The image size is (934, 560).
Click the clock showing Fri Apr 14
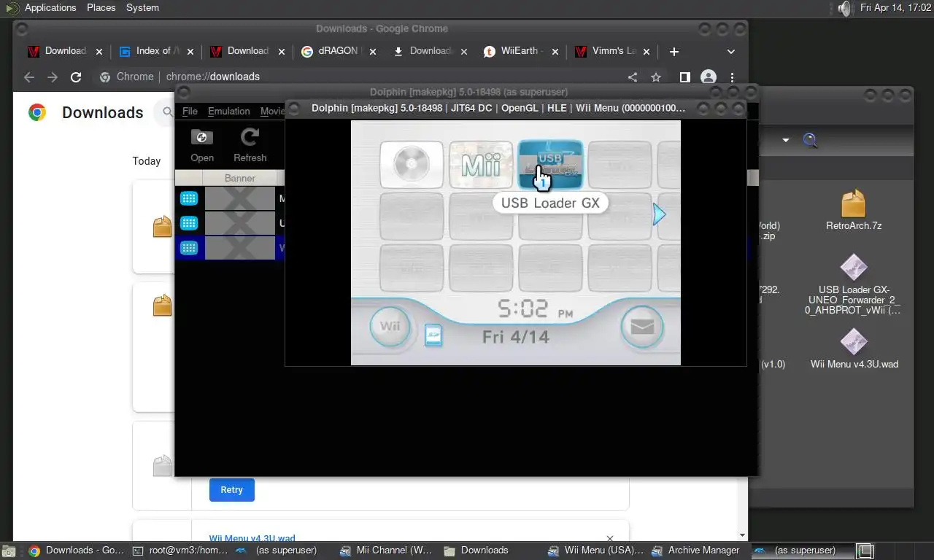coord(895,7)
